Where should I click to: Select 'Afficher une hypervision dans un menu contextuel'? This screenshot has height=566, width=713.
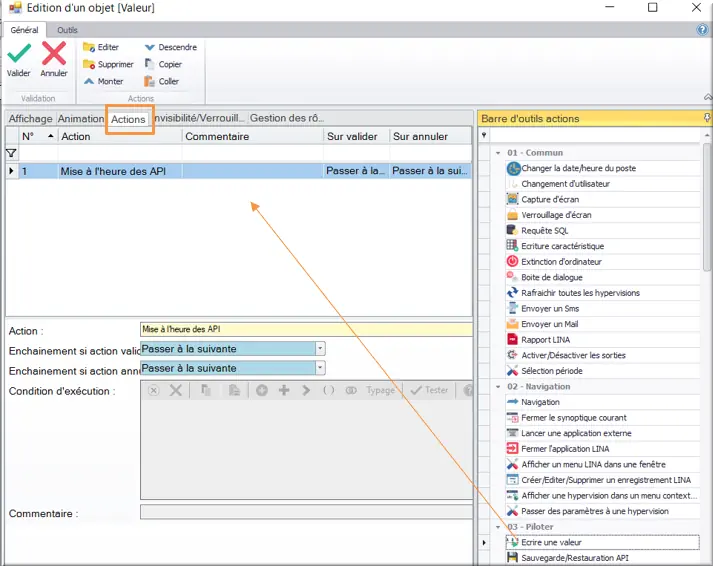603,496
